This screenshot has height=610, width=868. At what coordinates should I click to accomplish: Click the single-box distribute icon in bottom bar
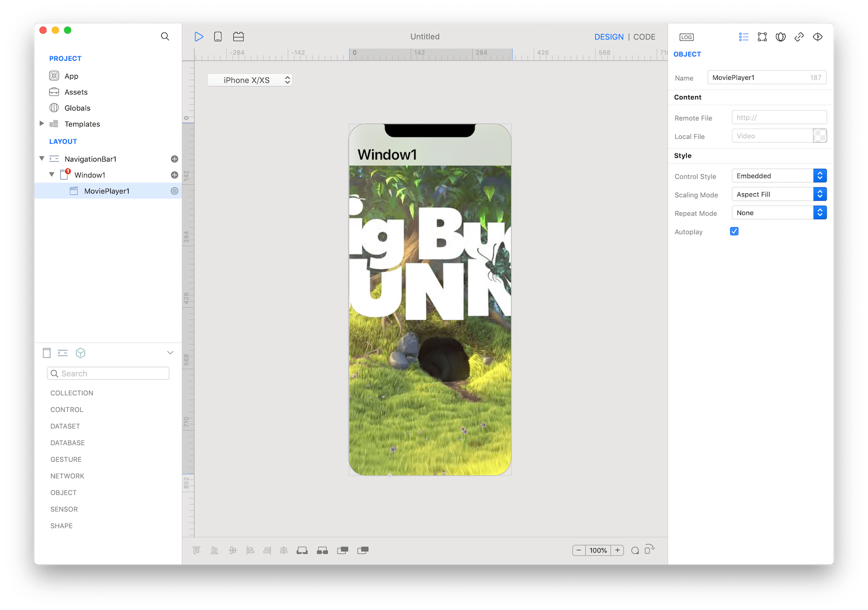tap(302, 550)
